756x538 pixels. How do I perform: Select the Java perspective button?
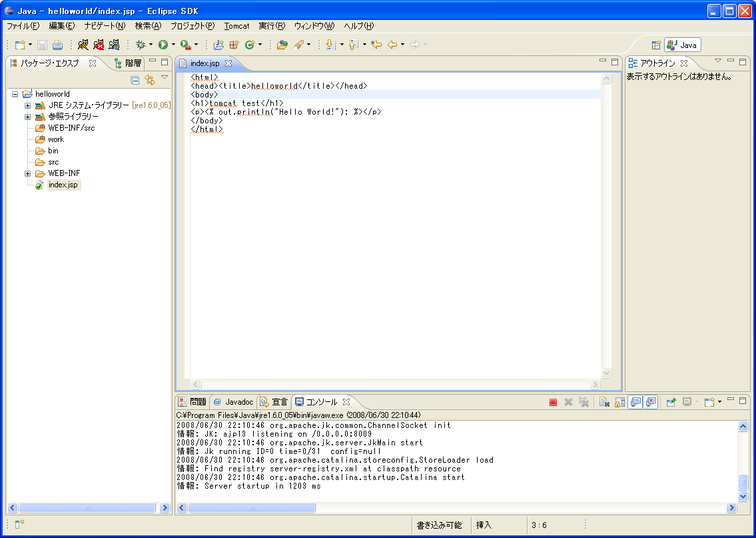(682, 45)
